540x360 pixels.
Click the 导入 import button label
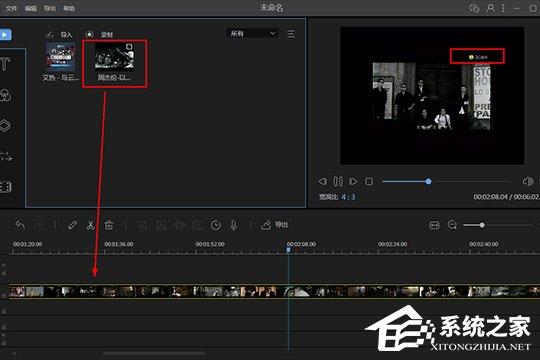(x=66, y=35)
